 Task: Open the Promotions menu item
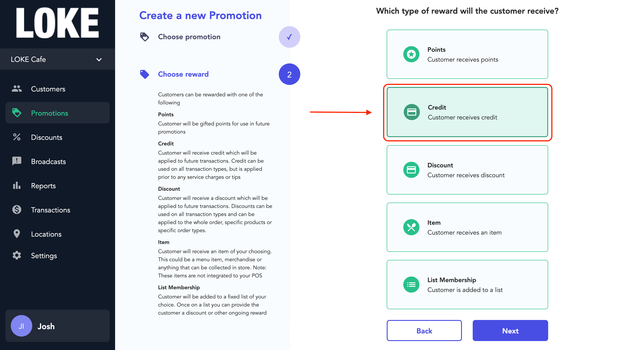[x=58, y=113]
